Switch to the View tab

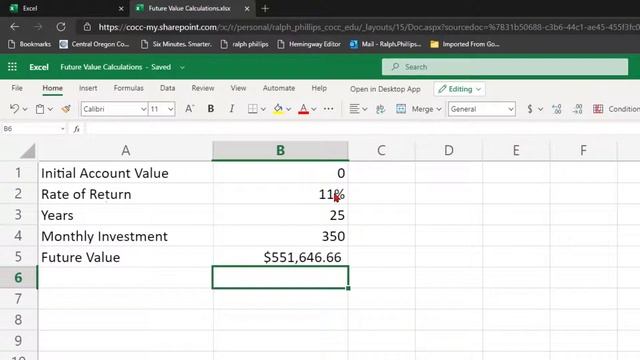tap(238, 88)
